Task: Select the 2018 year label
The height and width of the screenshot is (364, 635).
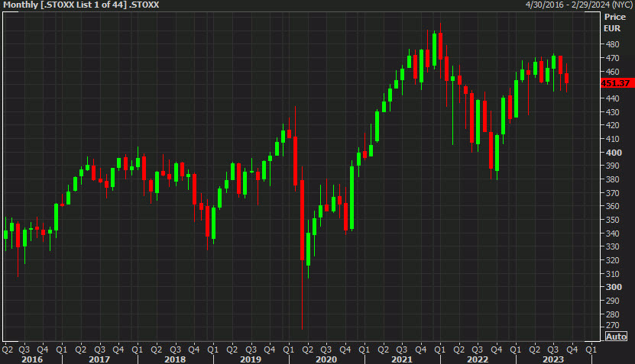Action: tap(175, 359)
